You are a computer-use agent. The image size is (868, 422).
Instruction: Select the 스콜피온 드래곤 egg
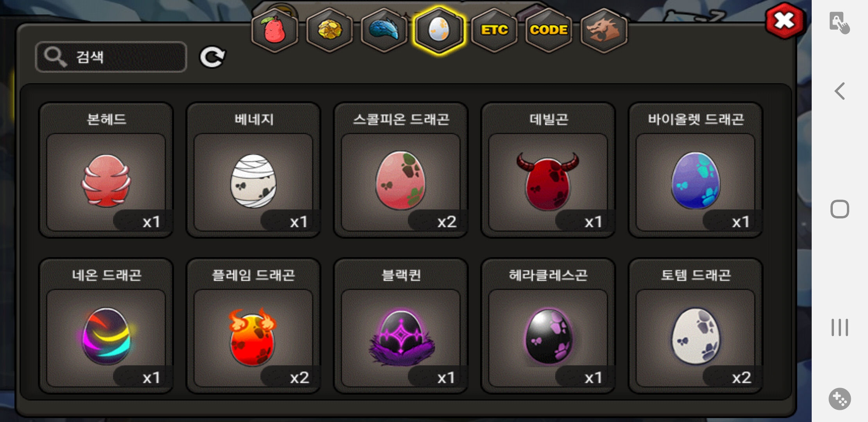(401, 170)
